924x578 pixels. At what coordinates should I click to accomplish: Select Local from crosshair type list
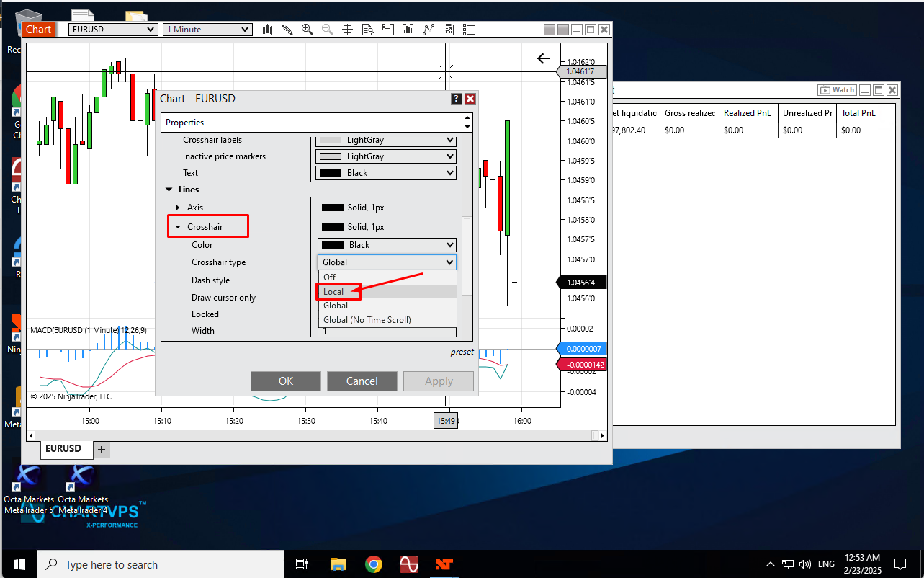[333, 292]
